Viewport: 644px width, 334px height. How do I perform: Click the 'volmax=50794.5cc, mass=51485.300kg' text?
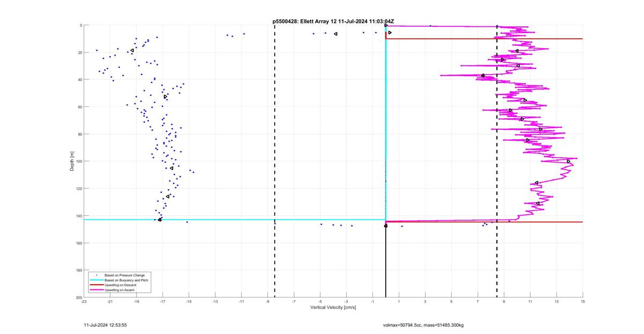423,325
